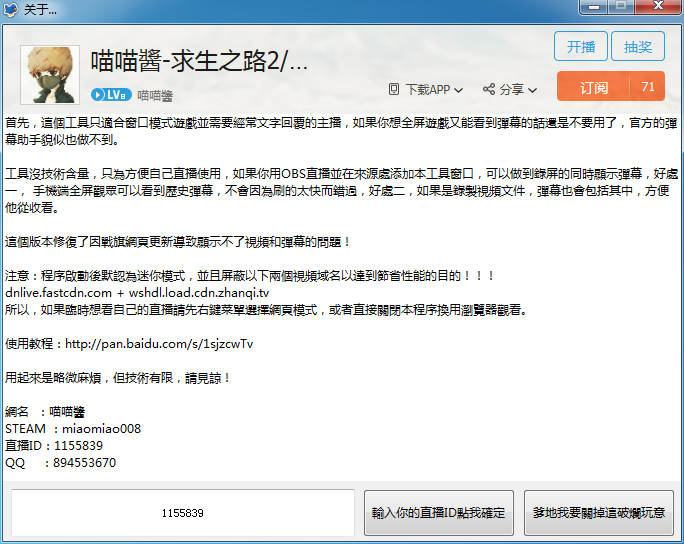Click the share icon beside 分享
Screen dimensions: 684x544
coord(489,89)
